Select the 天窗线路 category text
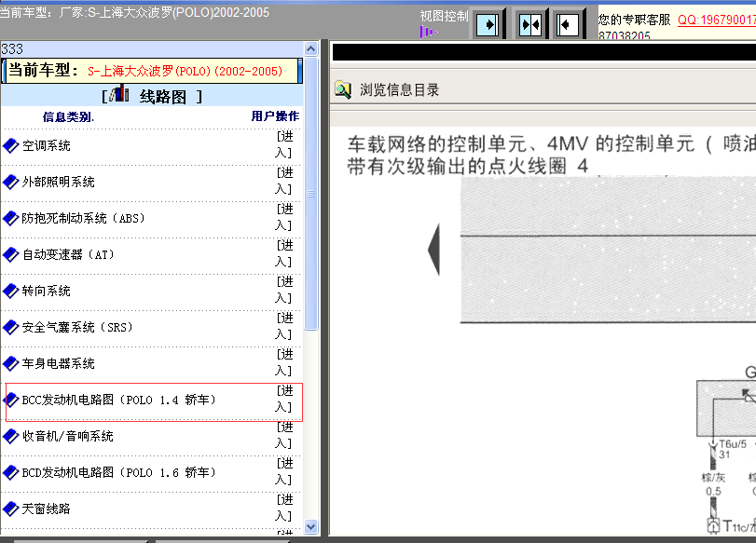The height and width of the screenshot is (543, 756). (x=47, y=509)
